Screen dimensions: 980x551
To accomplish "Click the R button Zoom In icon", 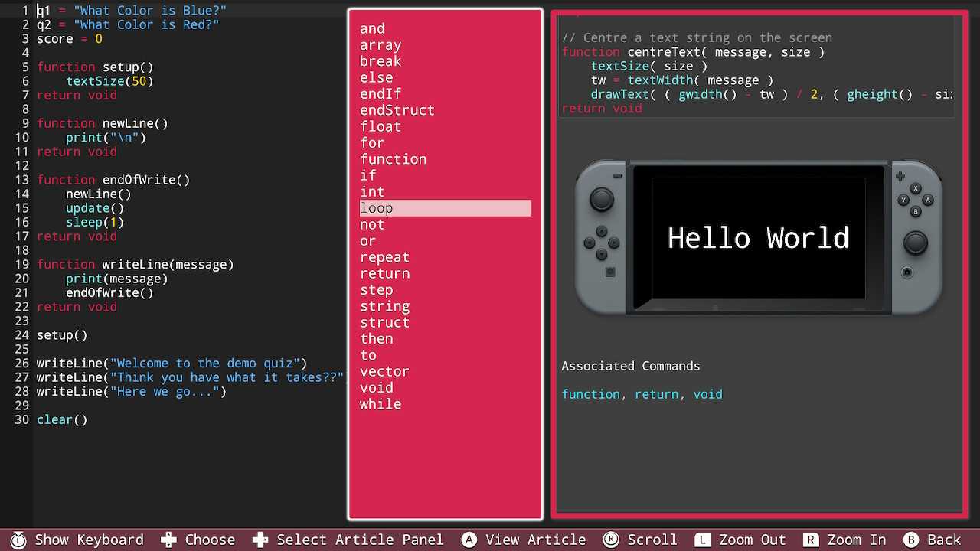I will click(811, 540).
